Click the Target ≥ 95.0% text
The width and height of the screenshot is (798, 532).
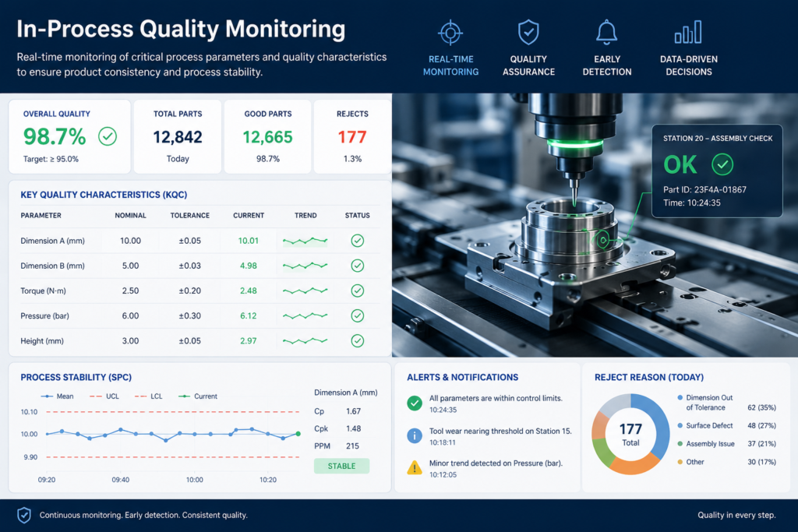(x=51, y=159)
